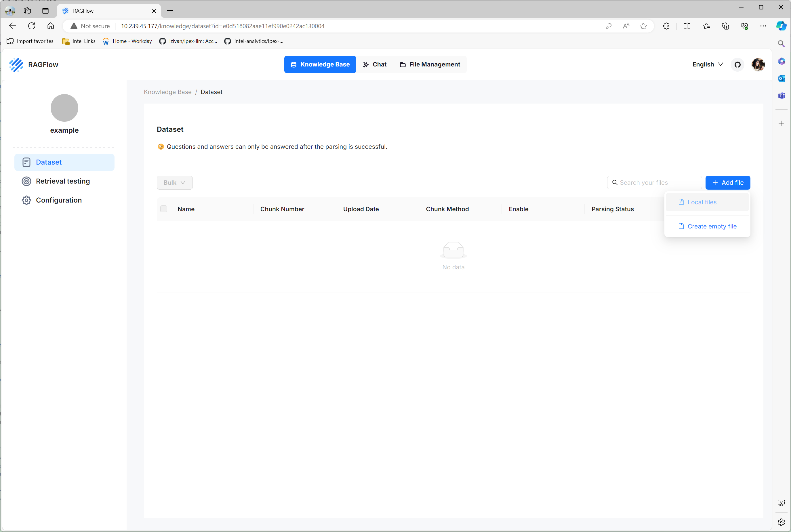Open the File Management tab
The width and height of the screenshot is (791, 532).
pyautogui.click(x=430, y=64)
